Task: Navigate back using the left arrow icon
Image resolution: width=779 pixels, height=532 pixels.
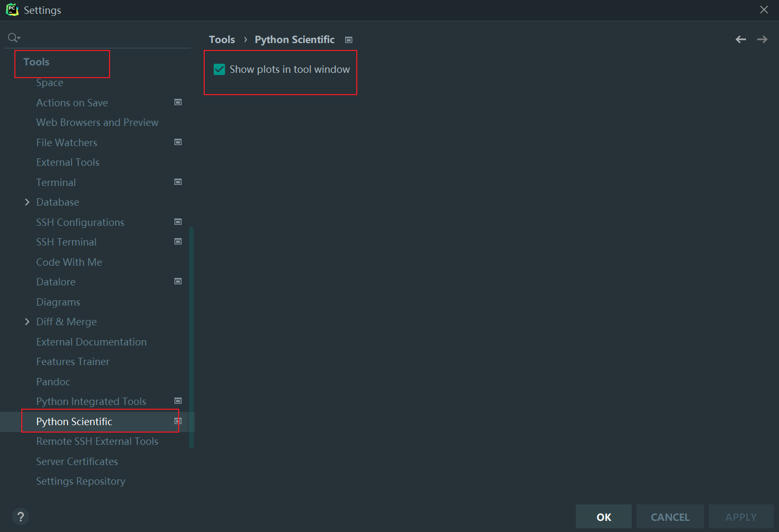Action: coord(740,39)
